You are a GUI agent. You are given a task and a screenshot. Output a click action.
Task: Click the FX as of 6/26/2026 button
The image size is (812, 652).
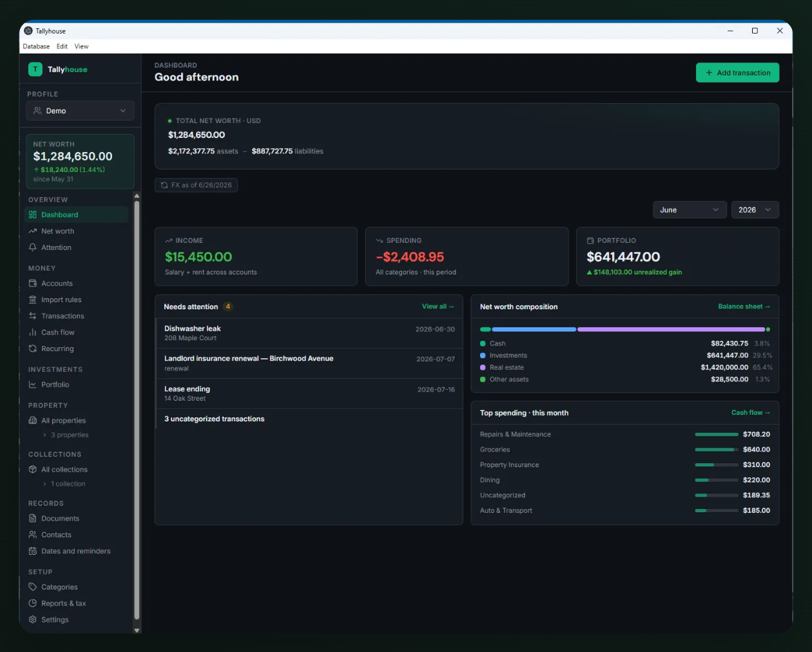click(196, 186)
